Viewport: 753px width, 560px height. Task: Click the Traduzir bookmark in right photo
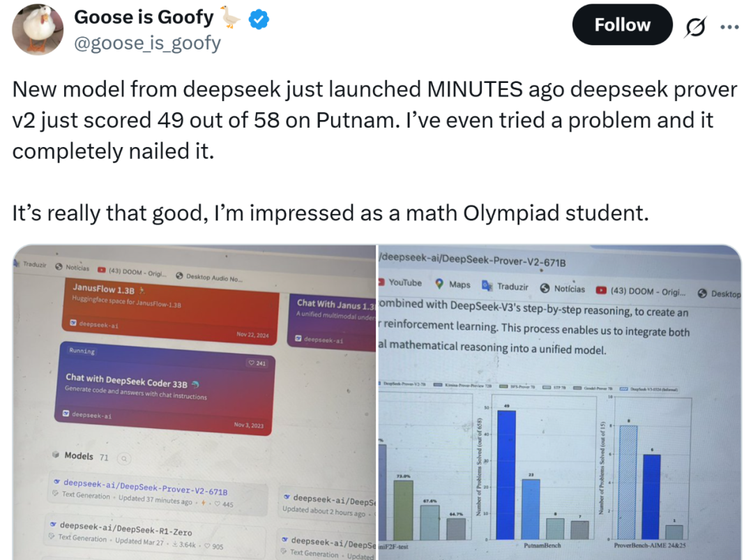click(x=505, y=286)
